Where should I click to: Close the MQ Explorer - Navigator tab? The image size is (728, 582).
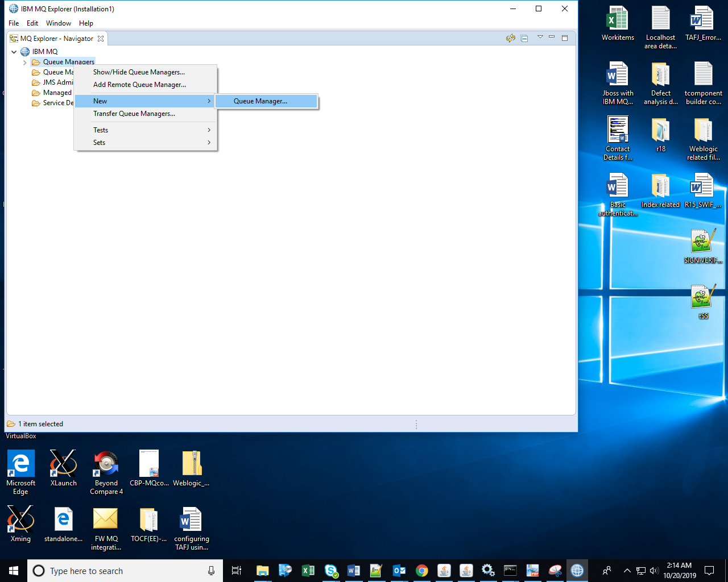click(101, 39)
